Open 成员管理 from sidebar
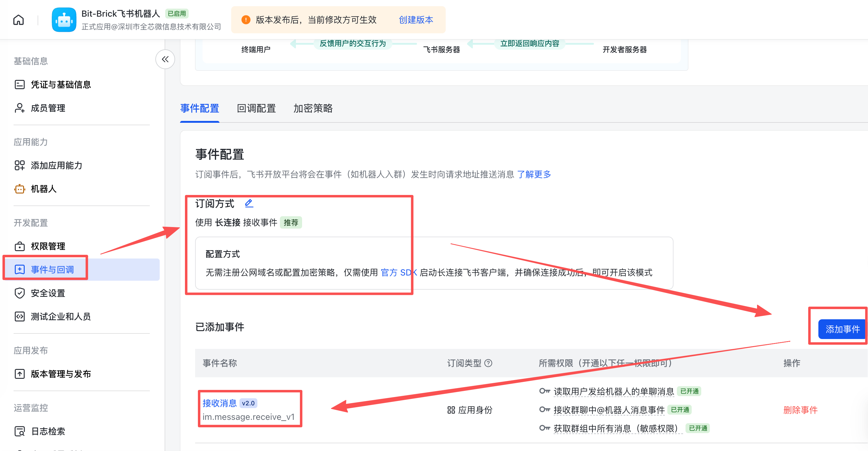 tap(48, 108)
